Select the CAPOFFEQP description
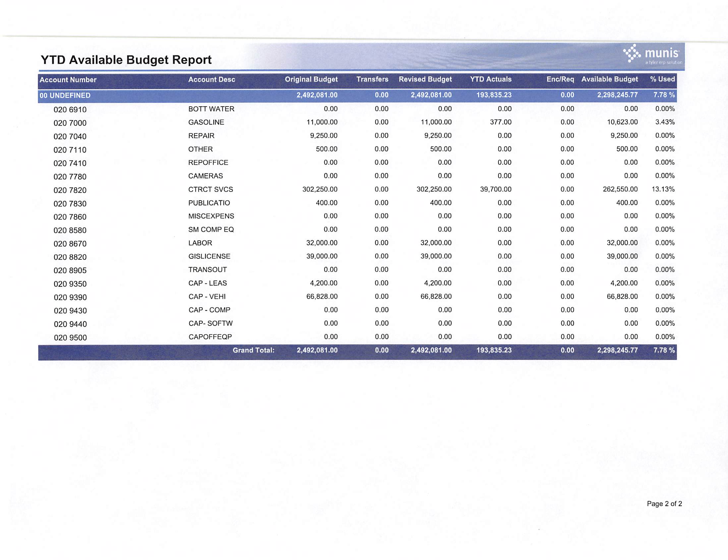The image size is (728, 560). point(210,337)
